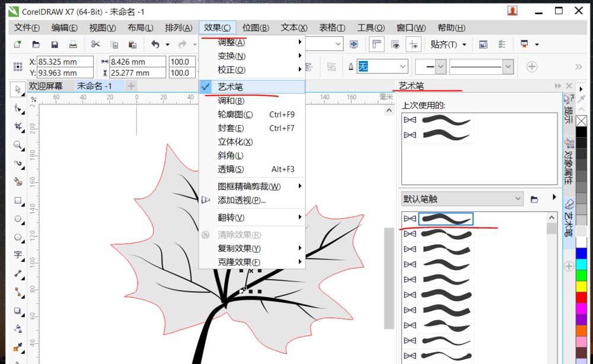
Task: Expand the Undo history dropdown arrow
Action: [x=167, y=44]
